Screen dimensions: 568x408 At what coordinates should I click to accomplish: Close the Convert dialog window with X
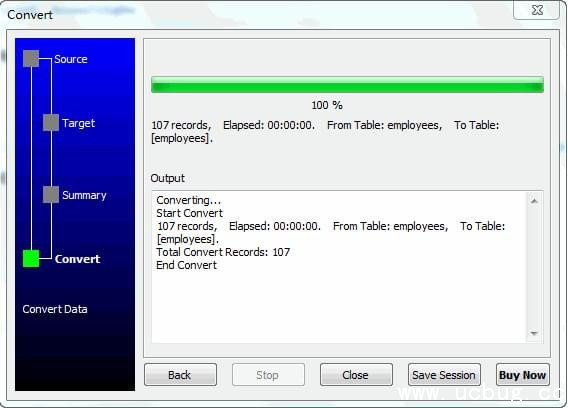pos(537,10)
